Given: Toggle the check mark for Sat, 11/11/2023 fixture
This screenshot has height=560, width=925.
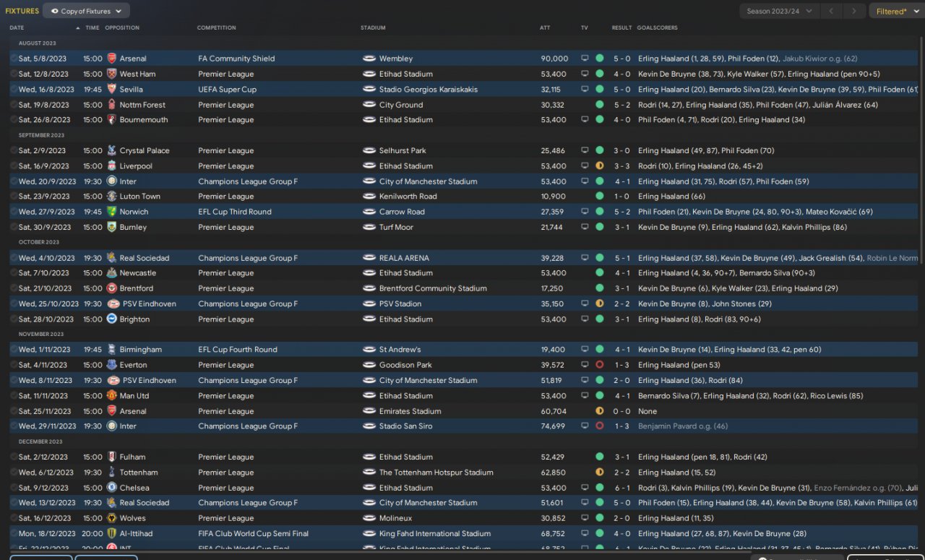Looking at the screenshot, I should pyautogui.click(x=14, y=396).
